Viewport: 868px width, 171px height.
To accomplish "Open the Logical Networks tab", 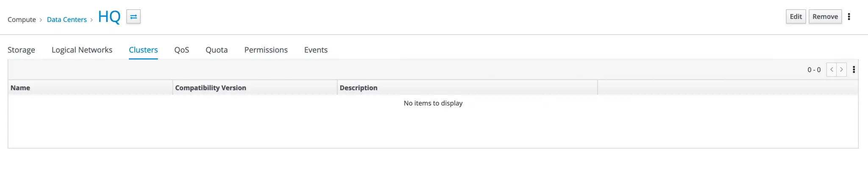I will [82, 50].
